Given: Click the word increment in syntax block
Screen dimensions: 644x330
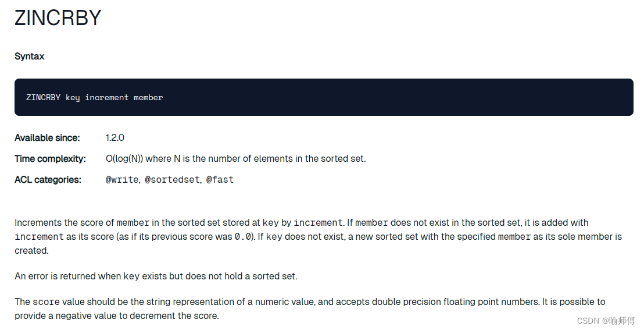Looking at the screenshot, I should pyautogui.click(x=106, y=98).
